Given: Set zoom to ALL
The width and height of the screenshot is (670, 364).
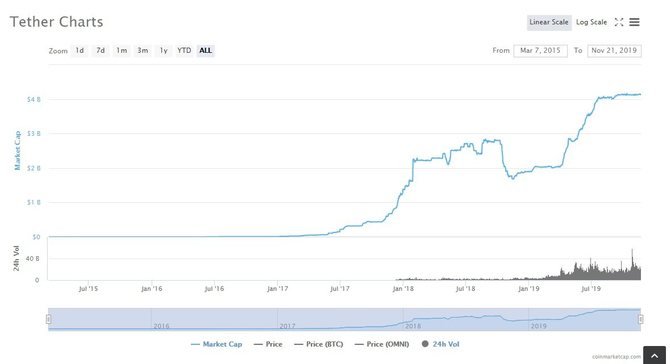Looking at the screenshot, I should [206, 50].
